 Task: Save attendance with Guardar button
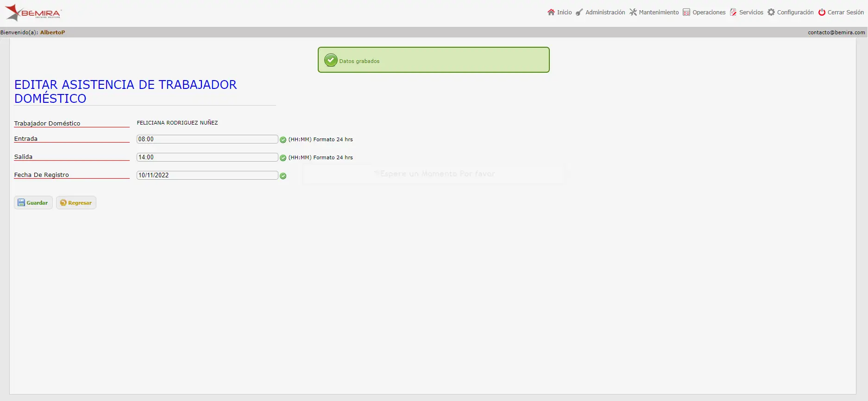pos(33,203)
